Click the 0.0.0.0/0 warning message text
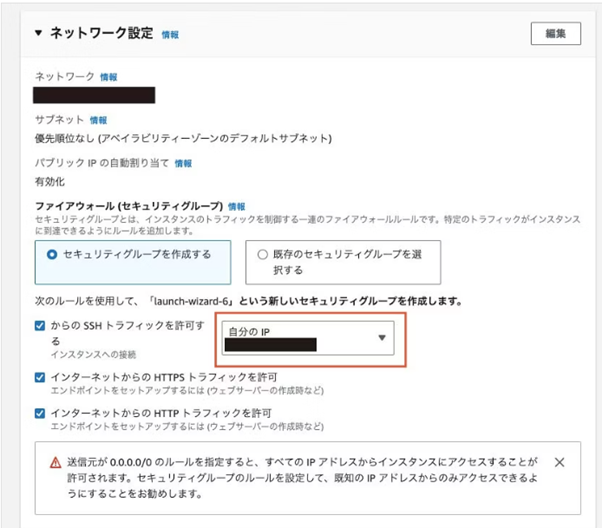This screenshot has height=528, width=602. pyautogui.click(x=300, y=477)
